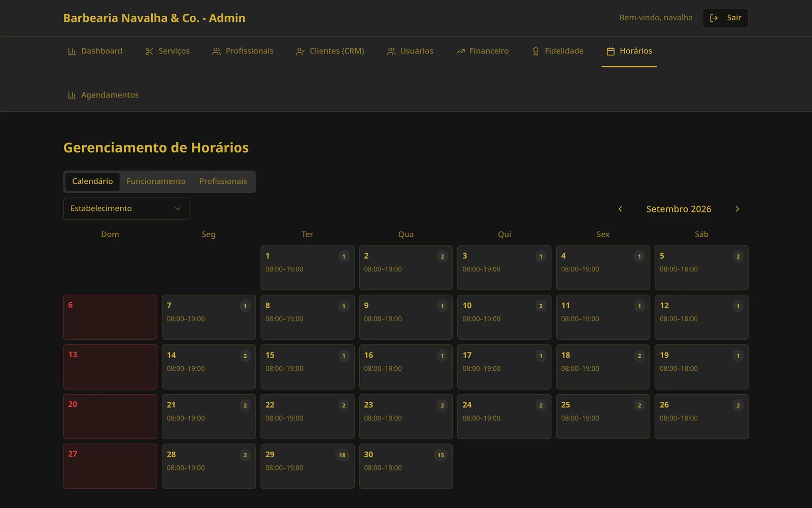
Task: Switch to the Profissionais sub-tab under heading
Action: [223, 181]
